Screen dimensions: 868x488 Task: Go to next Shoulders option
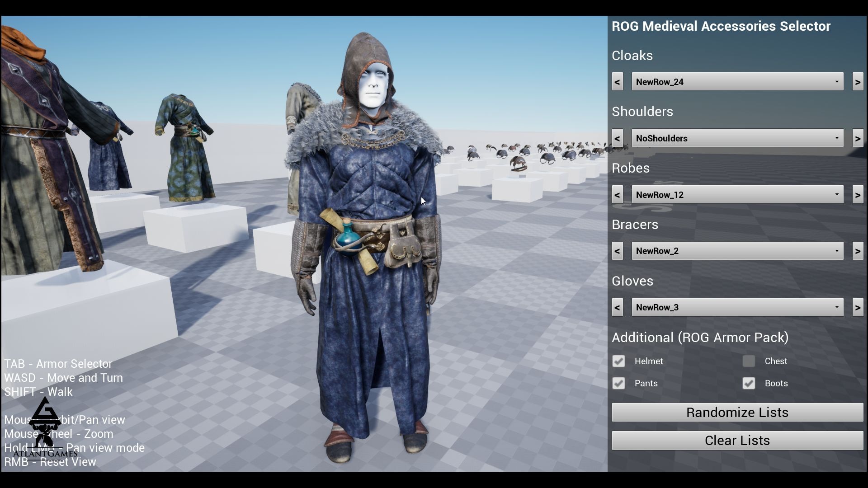coord(858,138)
